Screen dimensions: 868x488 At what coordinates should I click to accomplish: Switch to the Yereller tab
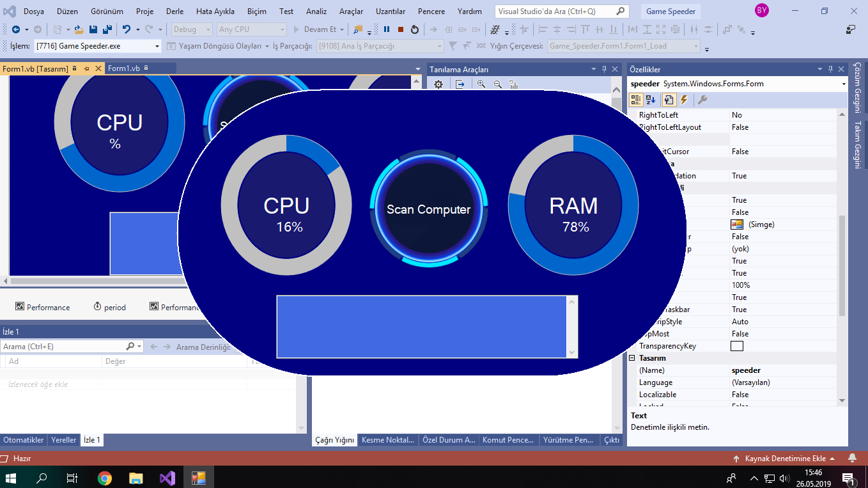64,440
